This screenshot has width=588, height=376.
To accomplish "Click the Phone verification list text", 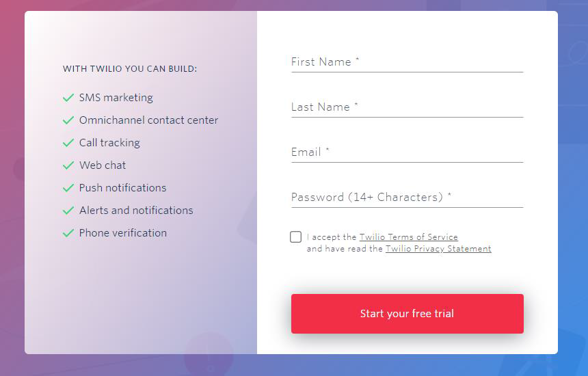I will 122,233.
